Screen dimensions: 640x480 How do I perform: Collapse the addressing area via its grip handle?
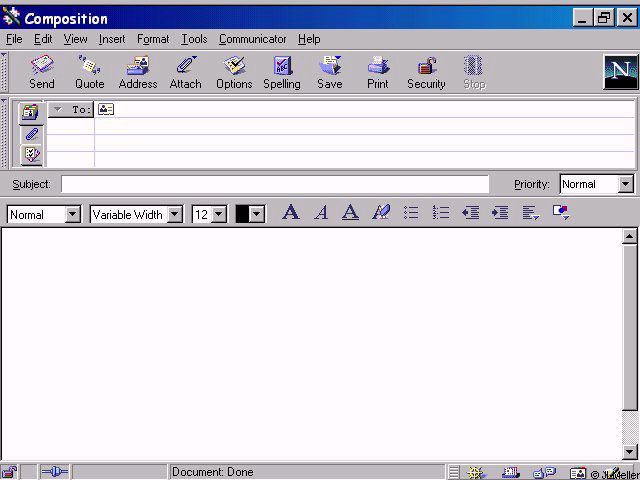tap(4, 133)
